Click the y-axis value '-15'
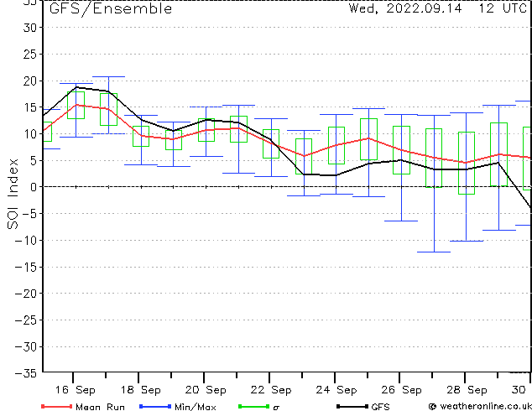Image resolution: width=532 pixels, height=411 pixels. tap(26, 267)
